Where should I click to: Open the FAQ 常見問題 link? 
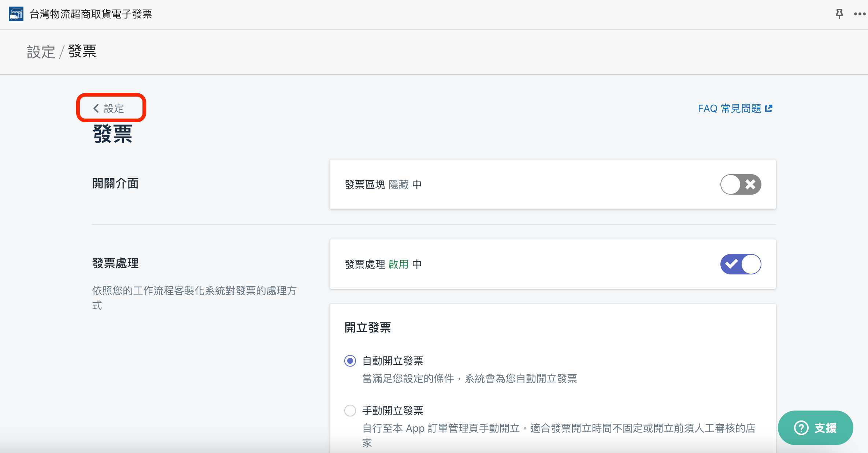pos(735,108)
